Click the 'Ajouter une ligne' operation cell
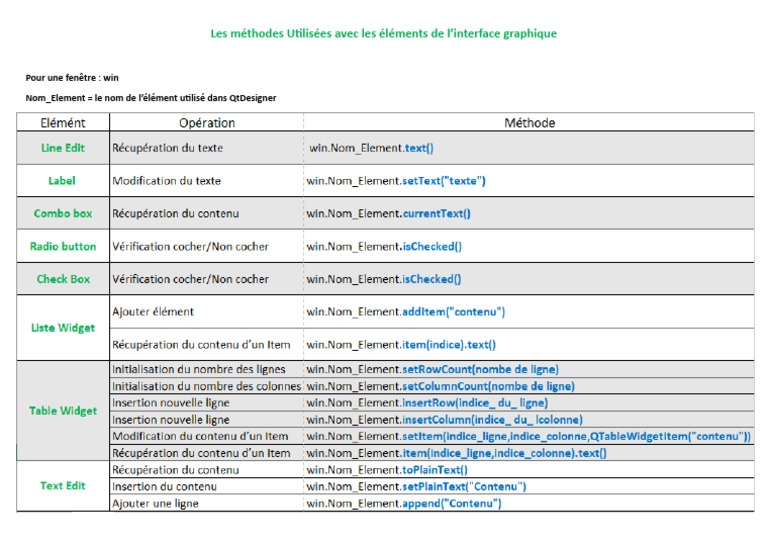 [x=155, y=503]
